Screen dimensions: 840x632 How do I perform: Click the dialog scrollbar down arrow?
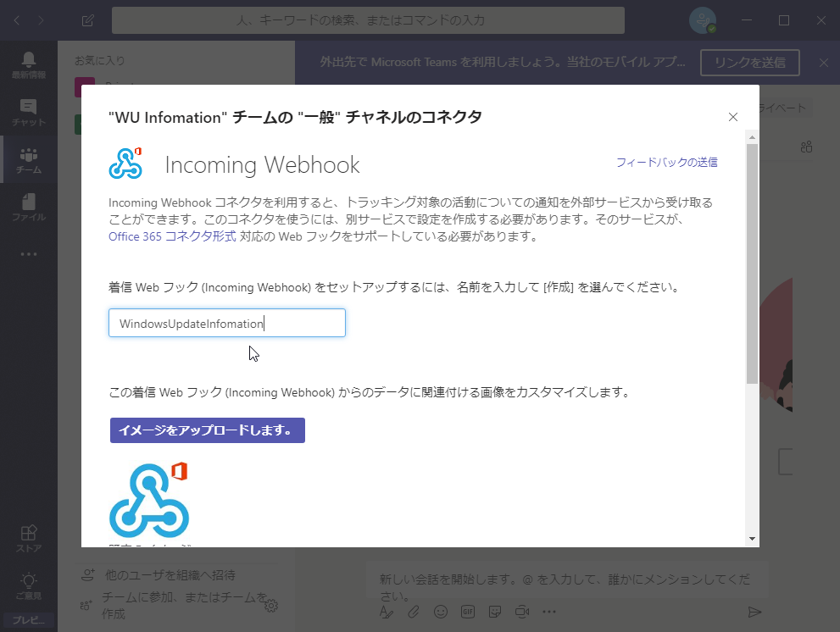(752, 539)
